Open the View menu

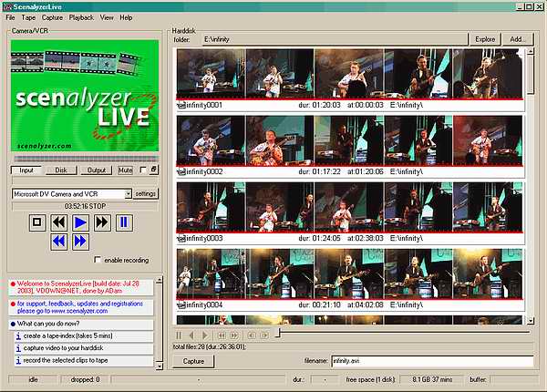[107, 17]
